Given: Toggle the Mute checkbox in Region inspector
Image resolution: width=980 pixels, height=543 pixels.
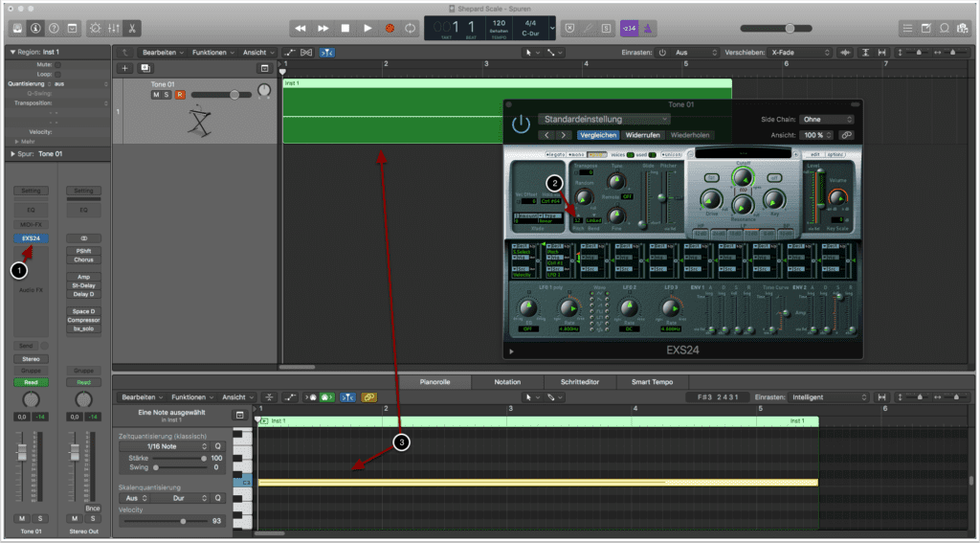Looking at the screenshot, I should point(57,64).
